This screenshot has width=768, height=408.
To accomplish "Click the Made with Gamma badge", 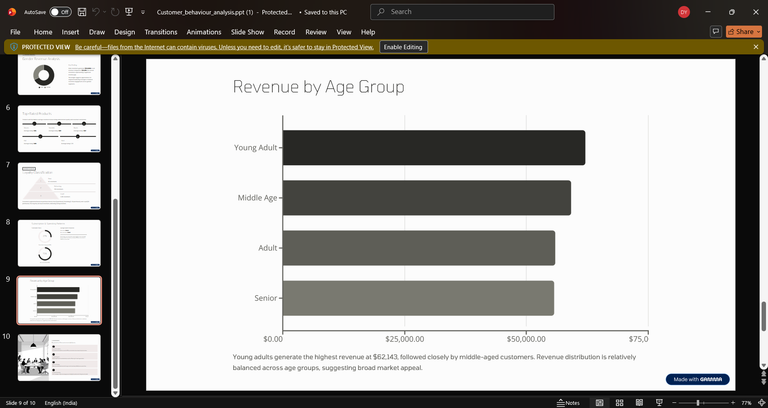I will (697, 379).
